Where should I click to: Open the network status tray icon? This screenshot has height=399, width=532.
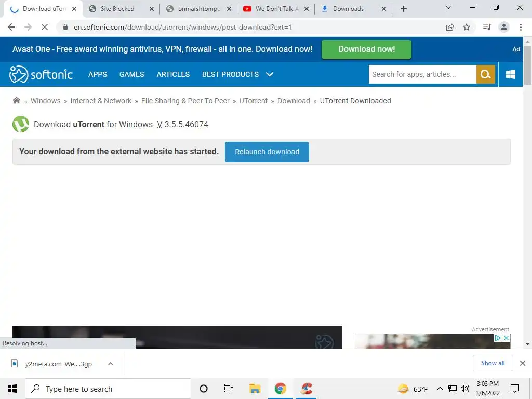pos(453,389)
